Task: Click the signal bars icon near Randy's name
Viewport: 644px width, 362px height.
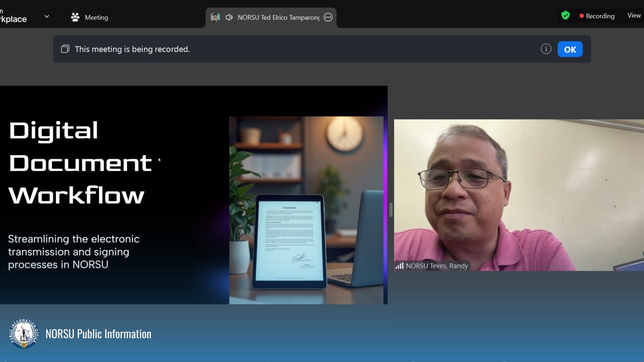Action: (399, 266)
